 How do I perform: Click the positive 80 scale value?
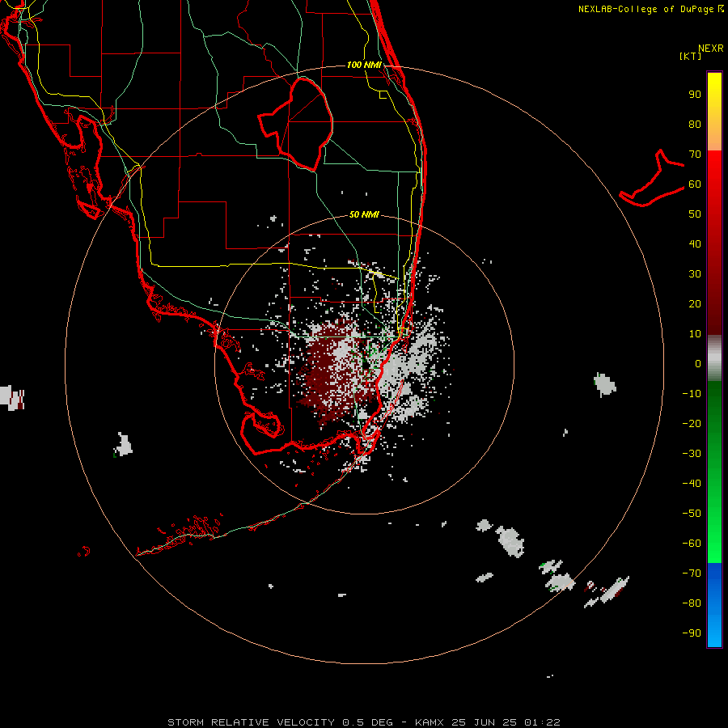[x=695, y=125]
